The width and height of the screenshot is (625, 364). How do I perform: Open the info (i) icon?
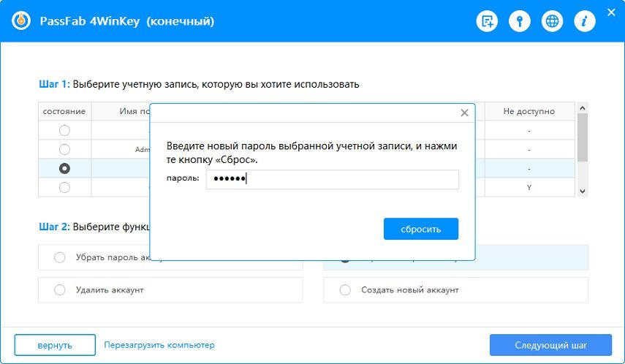coord(585,21)
